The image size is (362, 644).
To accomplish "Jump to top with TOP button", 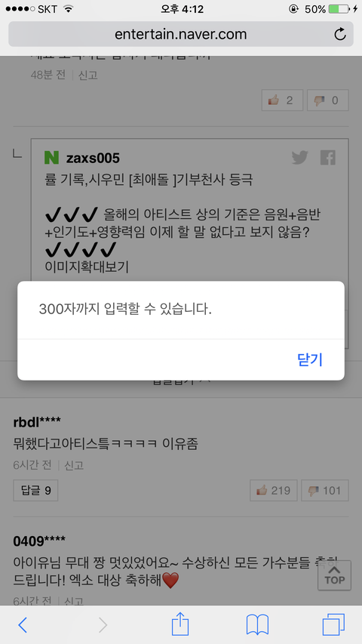I will pyautogui.click(x=335, y=575).
